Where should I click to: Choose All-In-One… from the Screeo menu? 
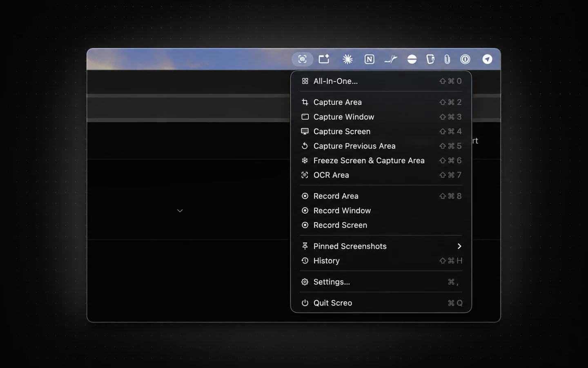[381, 81]
